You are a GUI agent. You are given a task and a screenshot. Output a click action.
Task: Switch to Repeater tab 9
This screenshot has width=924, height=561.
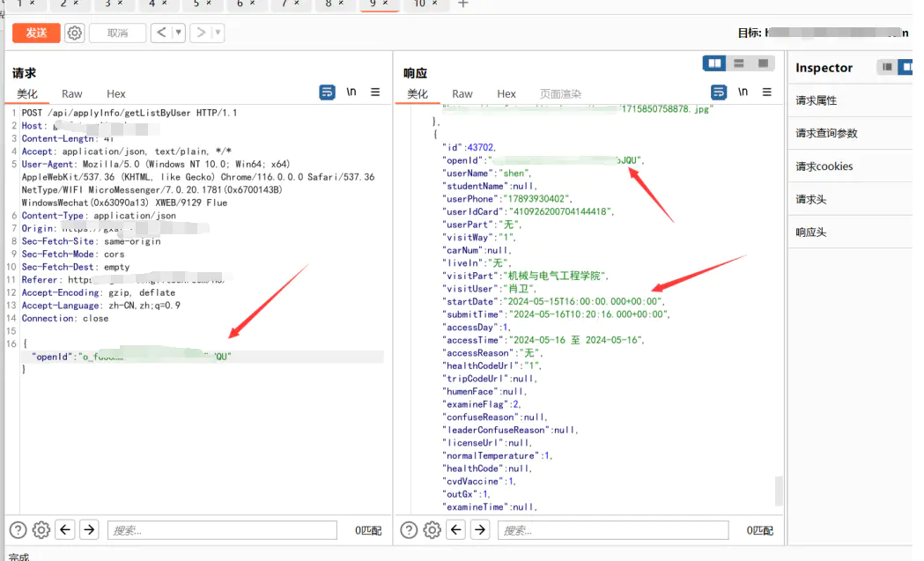379,4
